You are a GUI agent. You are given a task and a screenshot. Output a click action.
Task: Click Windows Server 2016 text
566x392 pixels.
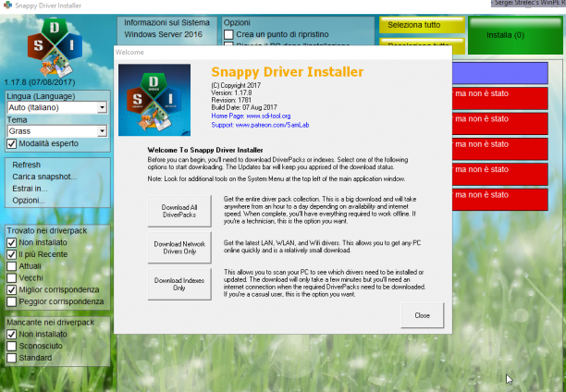pos(163,34)
